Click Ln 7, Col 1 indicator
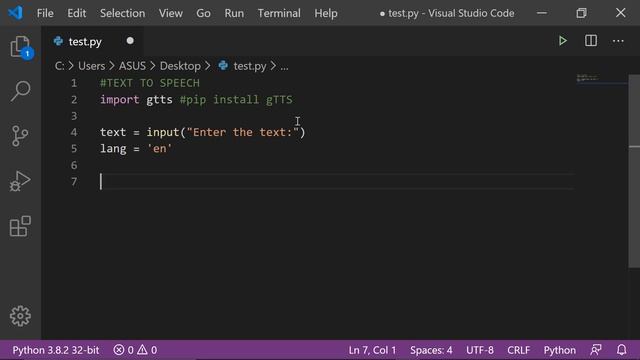 (x=372, y=350)
